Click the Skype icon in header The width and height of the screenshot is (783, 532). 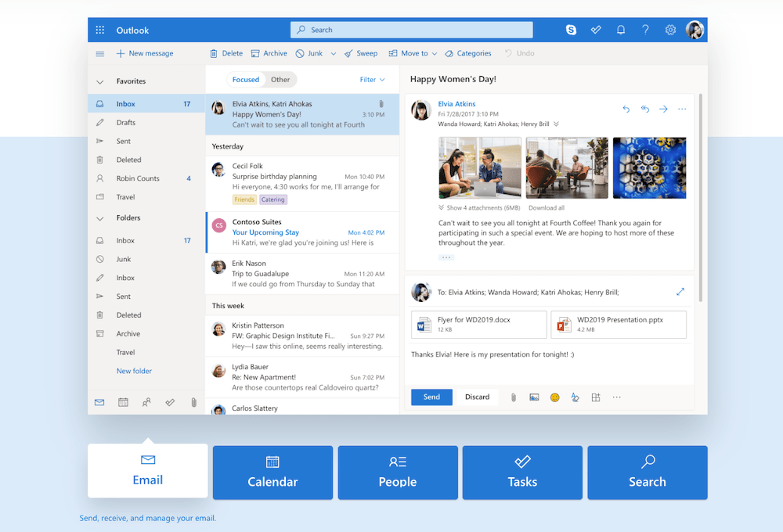pos(571,30)
